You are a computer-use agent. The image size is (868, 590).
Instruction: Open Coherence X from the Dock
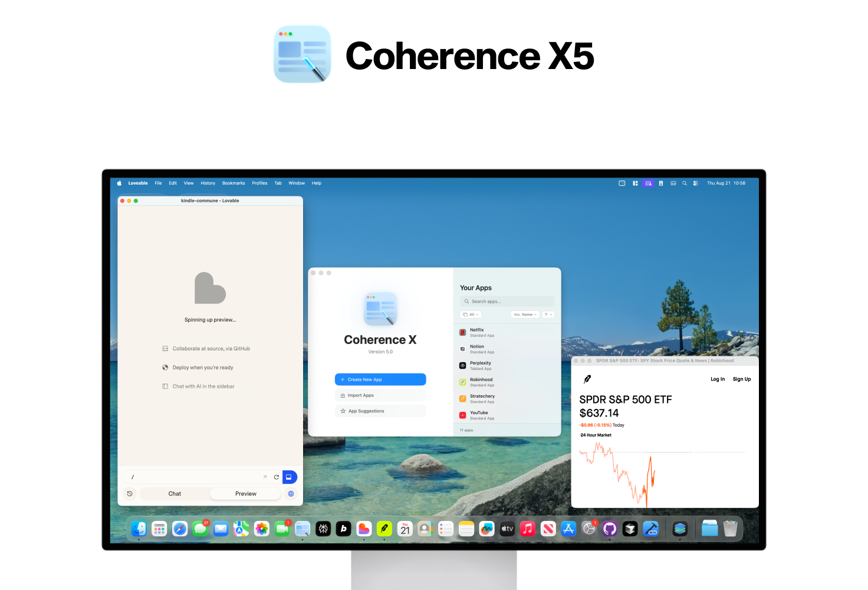click(303, 529)
